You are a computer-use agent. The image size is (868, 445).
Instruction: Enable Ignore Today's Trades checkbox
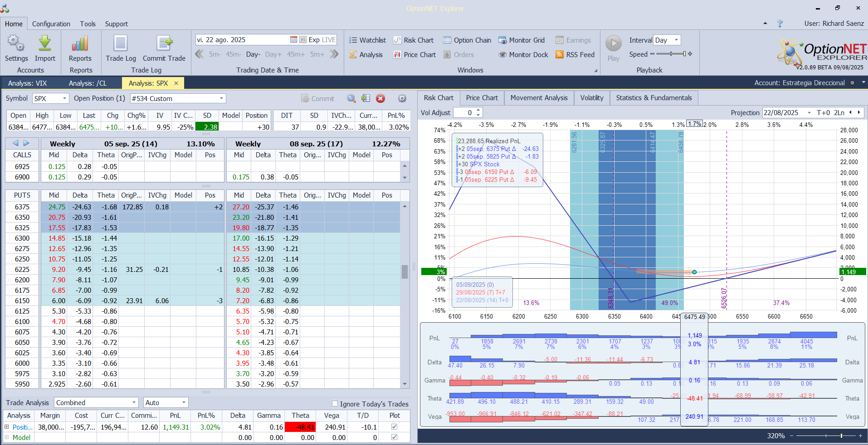pyautogui.click(x=335, y=404)
